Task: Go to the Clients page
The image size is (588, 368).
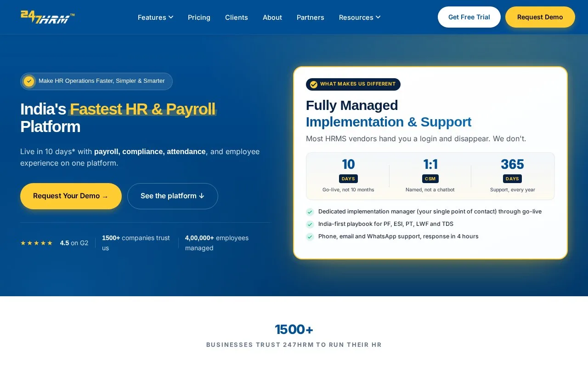Action: tap(237, 17)
